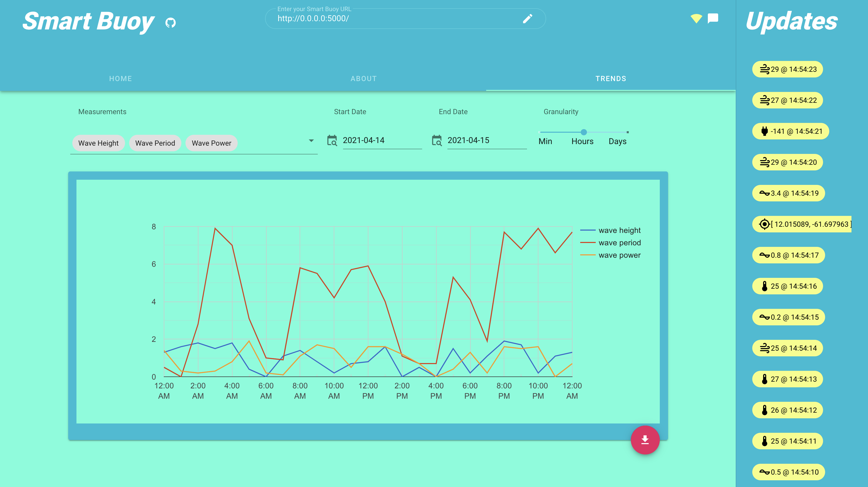Screen dimensions: 868x487
Task: Click the pencil edit URL icon
Action: click(527, 19)
